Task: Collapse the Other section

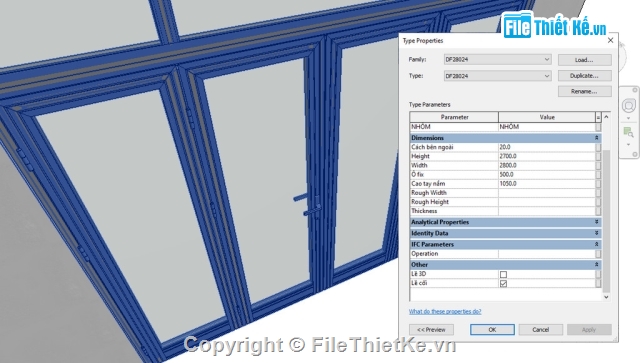Action: (x=596, y=265)
